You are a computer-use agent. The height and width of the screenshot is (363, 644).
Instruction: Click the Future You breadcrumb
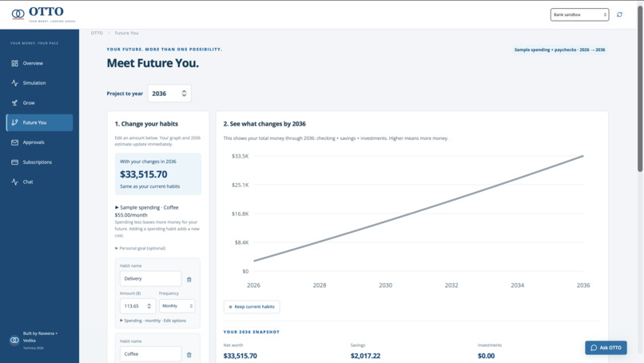point(126,33)
